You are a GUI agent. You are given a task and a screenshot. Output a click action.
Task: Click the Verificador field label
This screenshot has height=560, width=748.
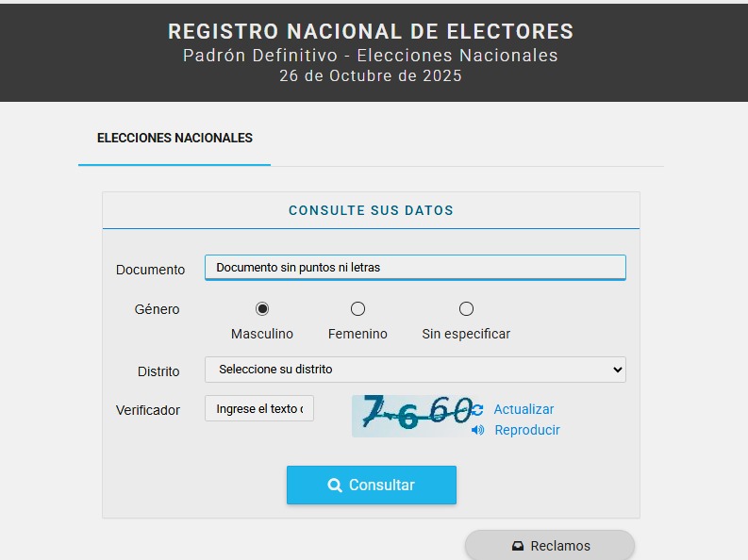coord(148,410)
